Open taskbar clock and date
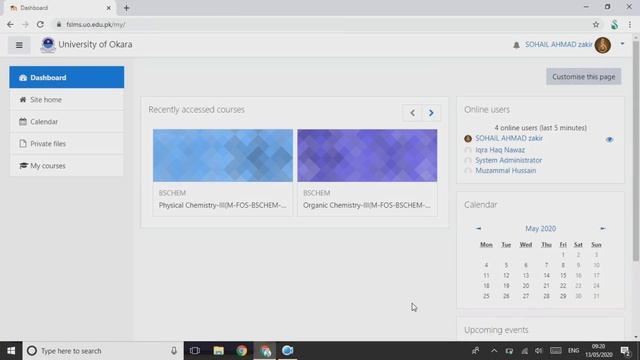Screen dimensions: 640x360 point(598,351)
